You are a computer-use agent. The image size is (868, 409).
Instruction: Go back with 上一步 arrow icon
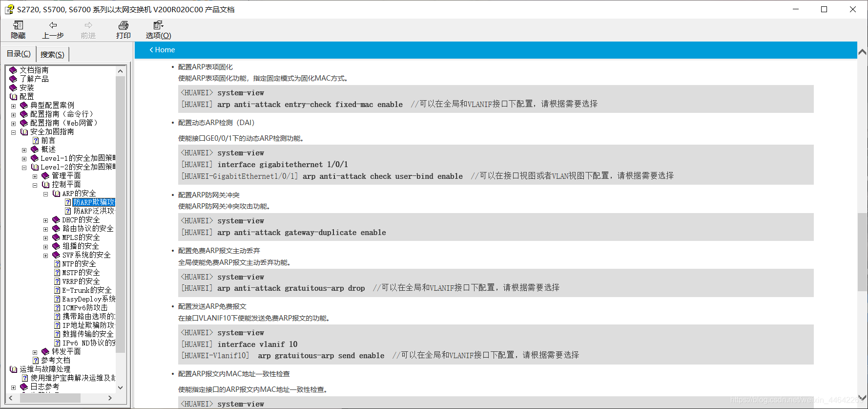tap(53, 25)
